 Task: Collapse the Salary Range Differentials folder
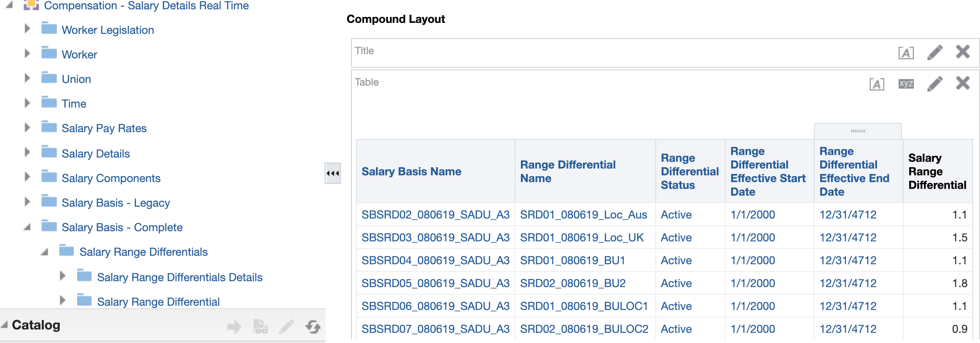pos(45,252)
